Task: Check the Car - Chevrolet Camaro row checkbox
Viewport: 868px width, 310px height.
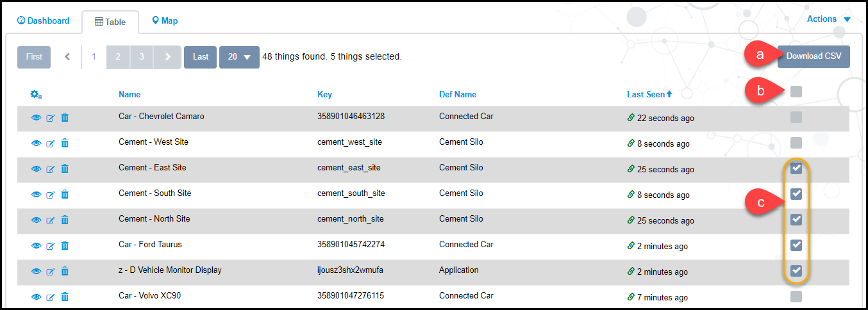Action: [x=796, y=117]
